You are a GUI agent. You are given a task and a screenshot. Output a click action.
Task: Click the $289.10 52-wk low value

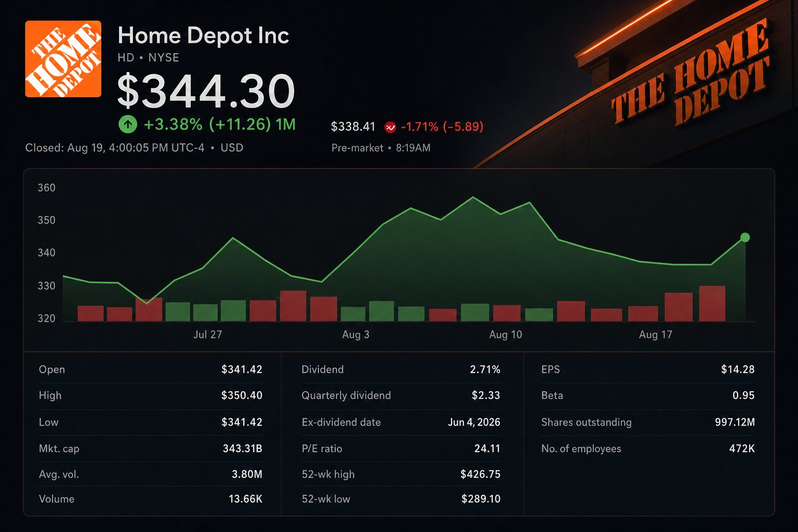[481, 499]
